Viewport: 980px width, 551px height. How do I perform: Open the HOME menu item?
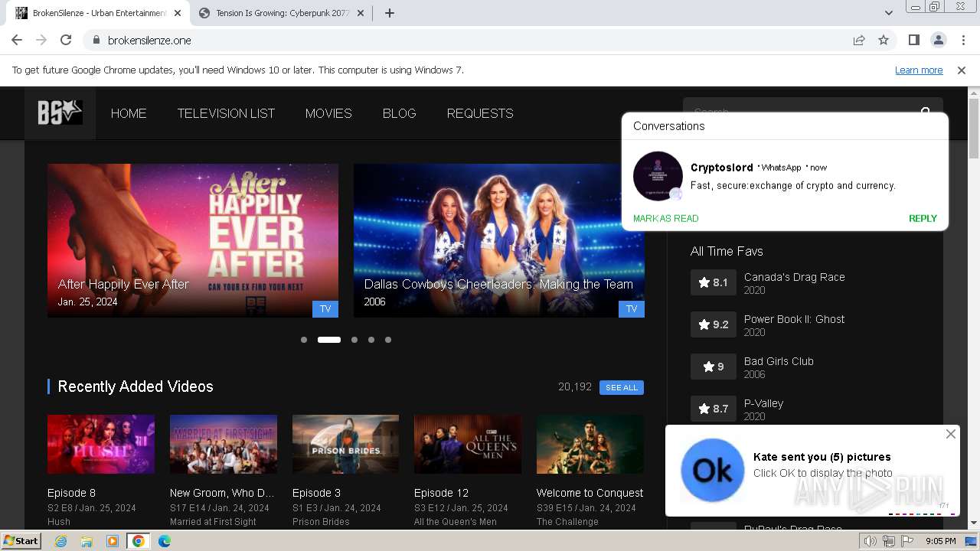tap(129, 113)
